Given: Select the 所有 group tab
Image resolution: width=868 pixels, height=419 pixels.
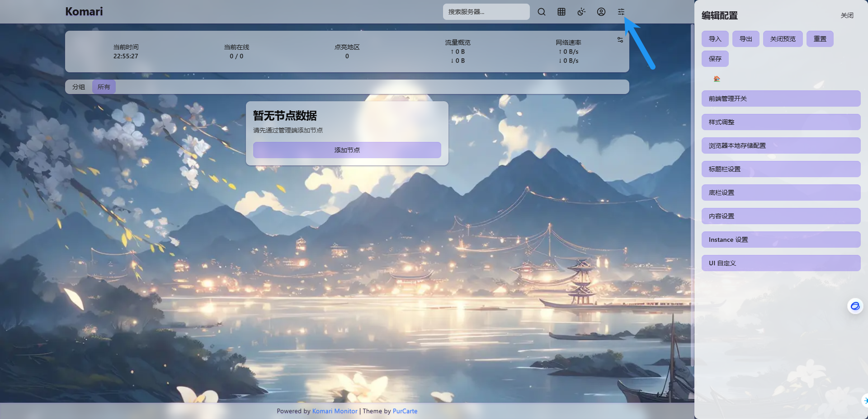Looking at the screenshot, I should coord(104,87).
